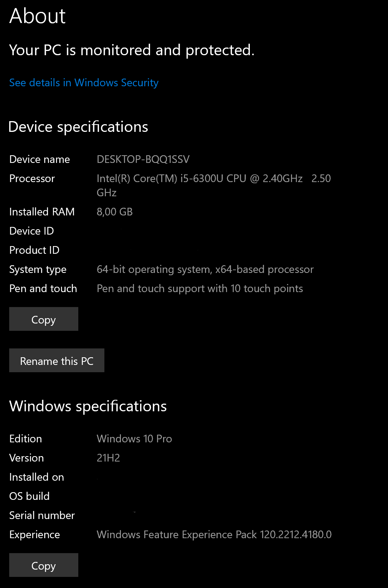Click the Product ID row
This screenshot has width=388, height=588.
coord(34,250)
